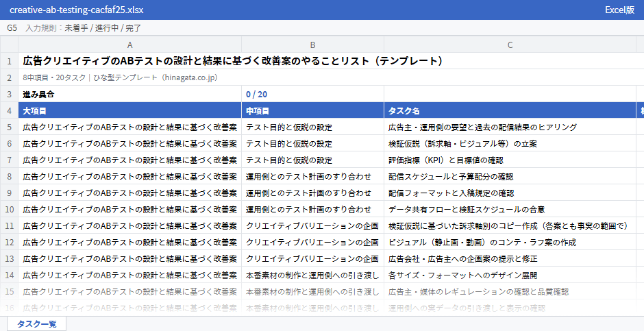Select 各サイズ・フォーマットへのデザイン展開 cell
Viewport: 644px width, 331px height.
coord(510,275)
